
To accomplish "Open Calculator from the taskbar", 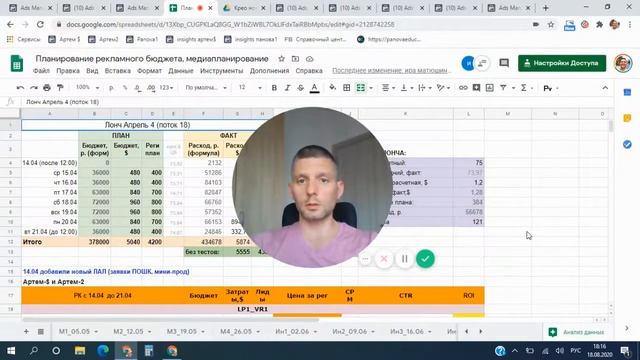I will tap(149, 351).
